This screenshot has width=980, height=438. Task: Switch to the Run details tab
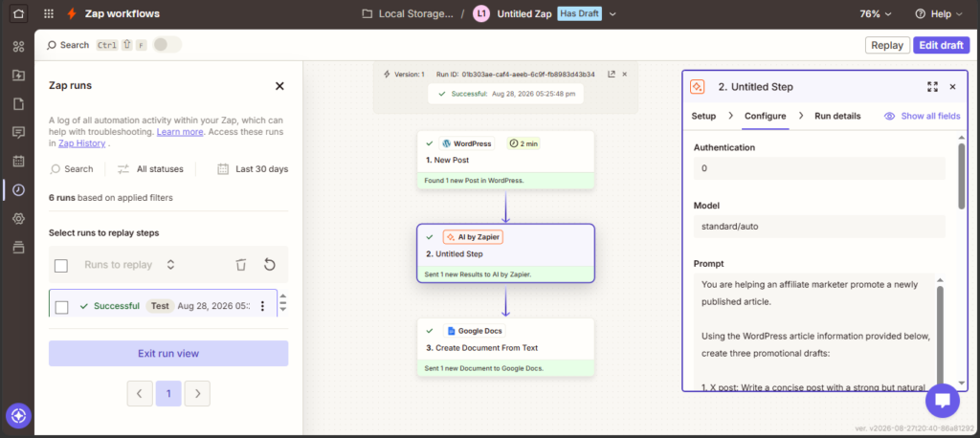point(837,117)
